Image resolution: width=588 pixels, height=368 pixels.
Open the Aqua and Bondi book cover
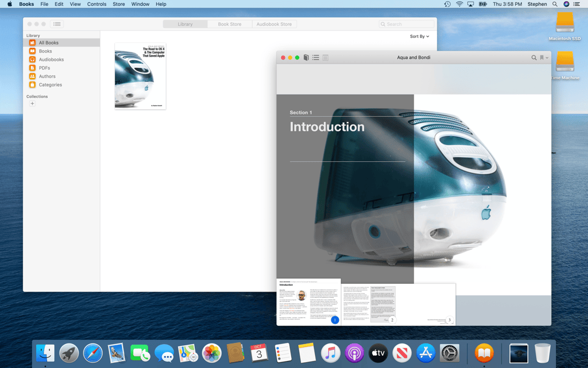(x=140, y=76)
